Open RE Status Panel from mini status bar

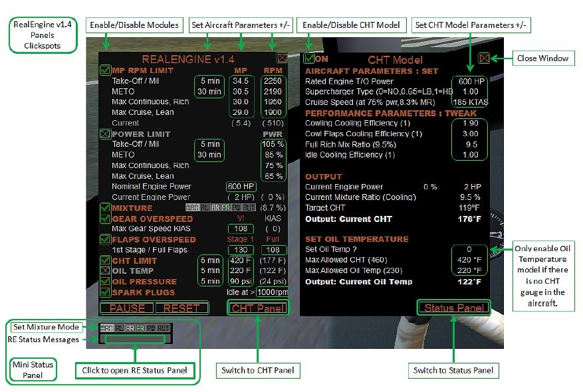pos(135,339)
